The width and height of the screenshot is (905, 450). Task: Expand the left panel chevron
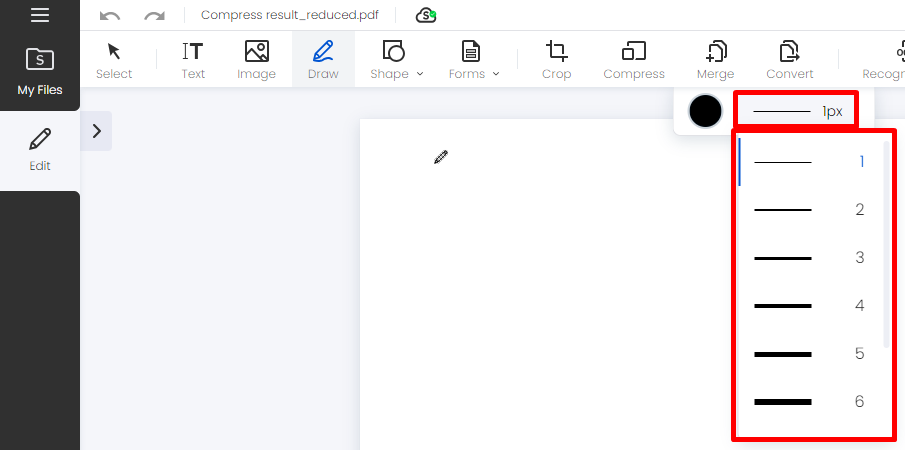[x=96, y=131]
